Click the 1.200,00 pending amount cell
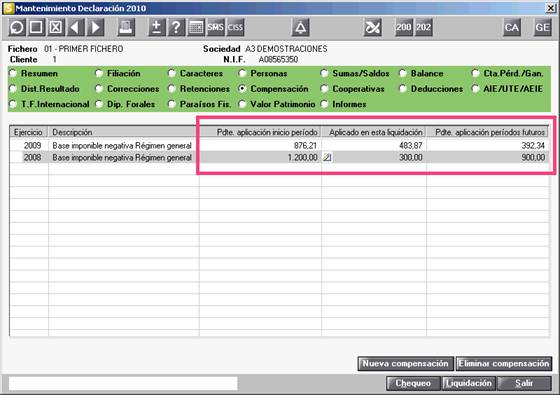This screenshot has width=560, height=395. [260, 157]
